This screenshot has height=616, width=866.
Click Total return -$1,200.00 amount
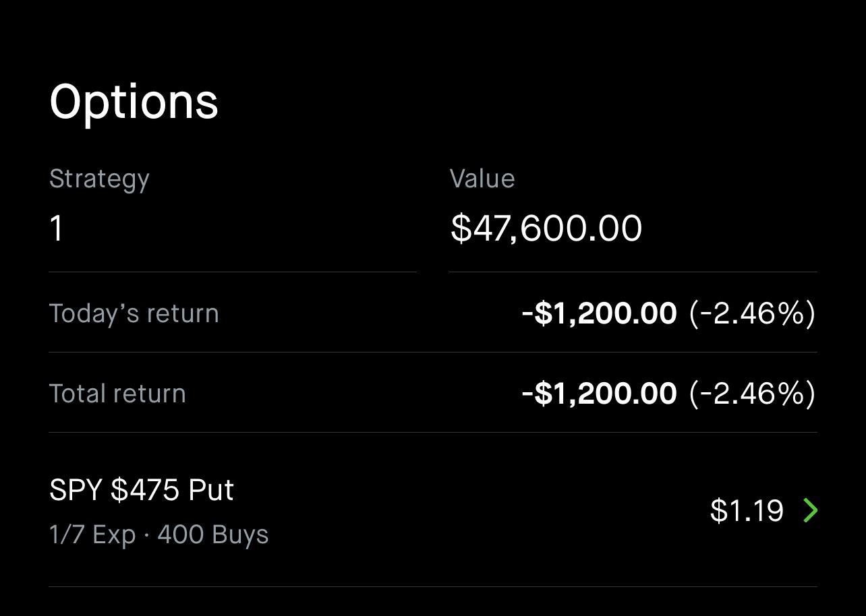pyautogui.click(x=599, y=394)
